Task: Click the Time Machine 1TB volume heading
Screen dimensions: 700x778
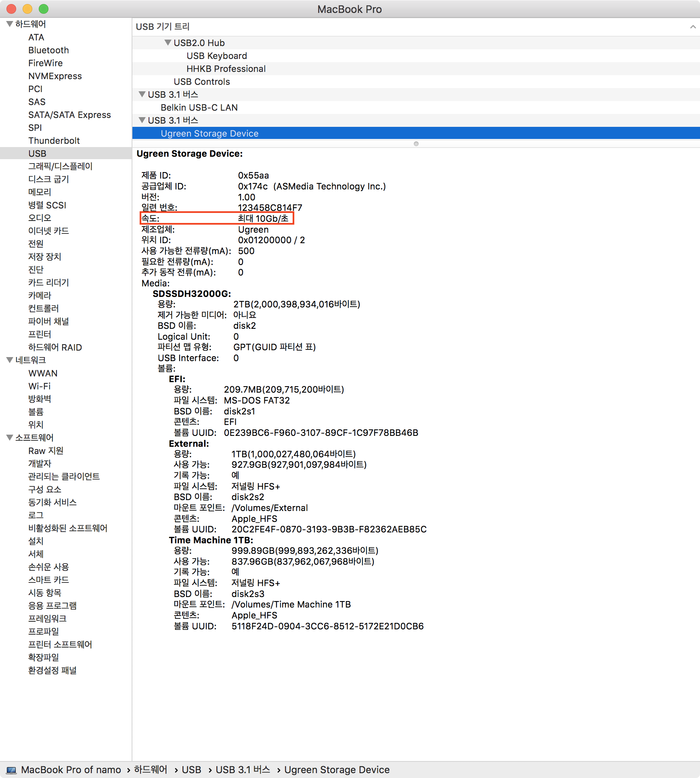Action: pos(211,540)
